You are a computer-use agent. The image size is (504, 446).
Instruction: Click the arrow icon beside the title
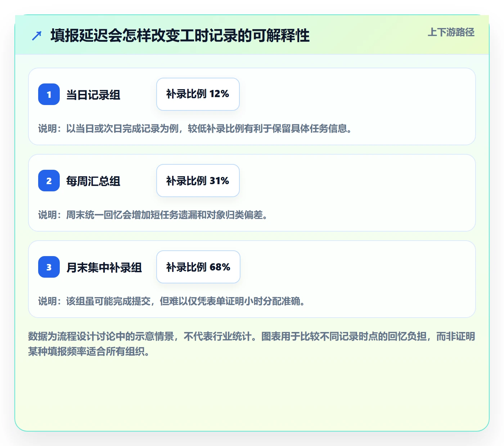click(37, 36)
